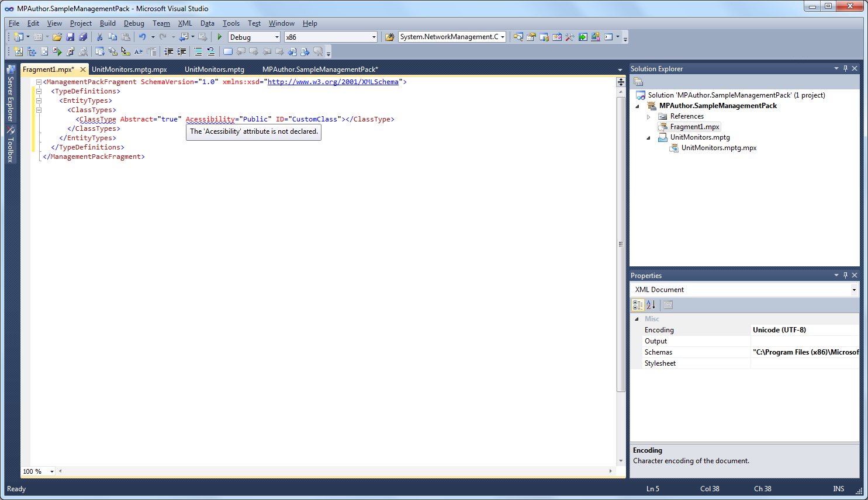
Task: Decrease the line indent
Action: tap(168, 51)
